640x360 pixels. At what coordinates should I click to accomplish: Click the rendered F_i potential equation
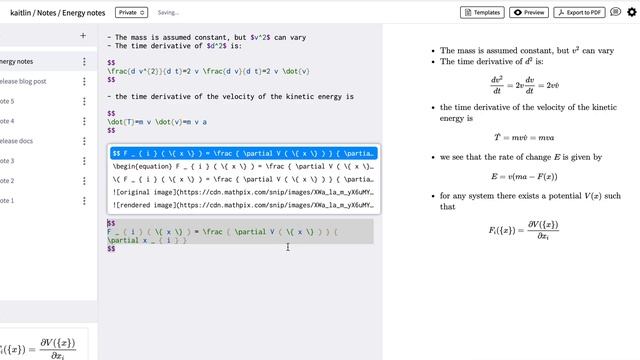pos(524,230)
